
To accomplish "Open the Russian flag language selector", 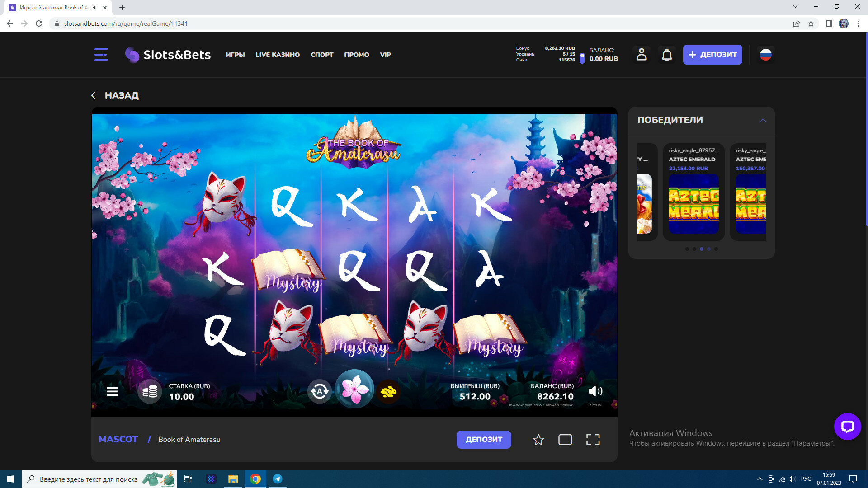I will [x=765, y=55].
